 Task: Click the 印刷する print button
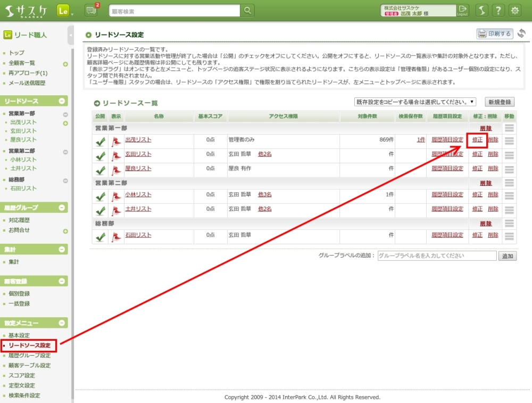[x=494, y=34]
